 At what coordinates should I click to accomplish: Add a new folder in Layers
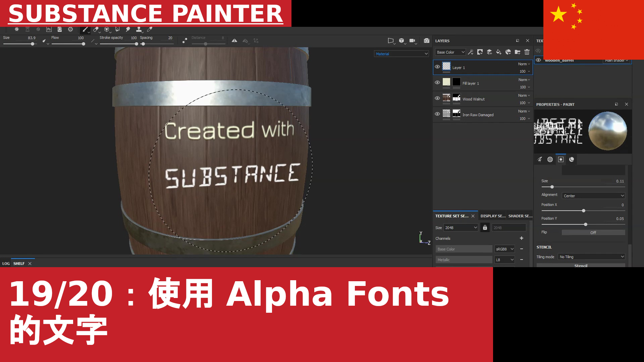(518, 52)
